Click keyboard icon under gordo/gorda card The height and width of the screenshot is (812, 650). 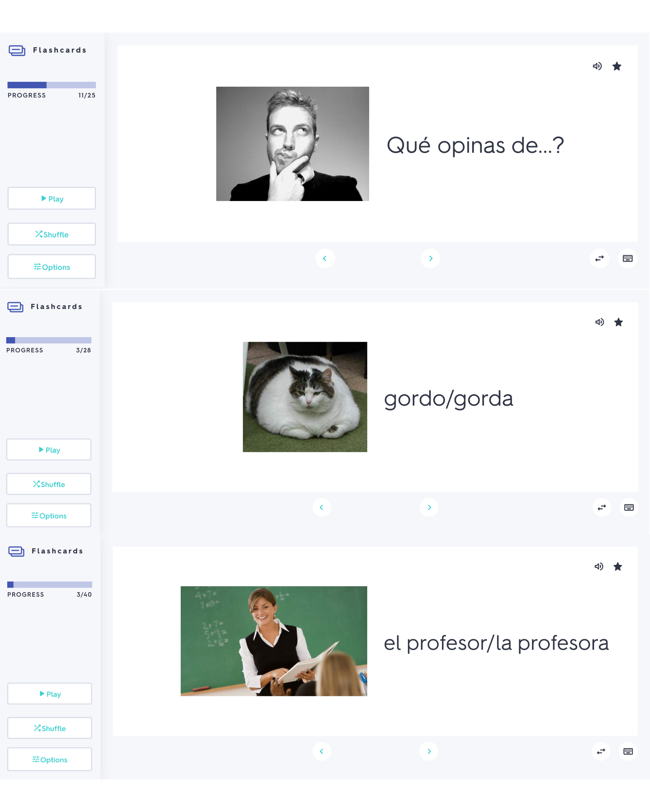tap(629, 507)
